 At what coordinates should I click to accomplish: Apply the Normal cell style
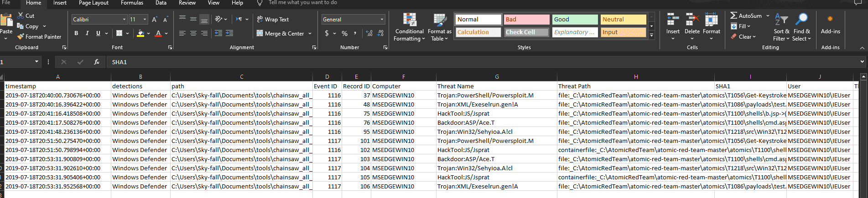478,20
